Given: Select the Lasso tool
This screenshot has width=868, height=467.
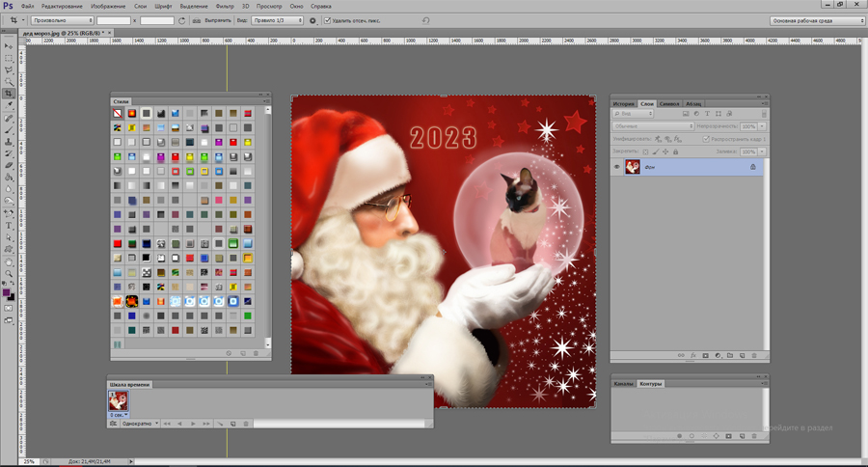Looking at the screenshot, I should [x=9, y=69].
